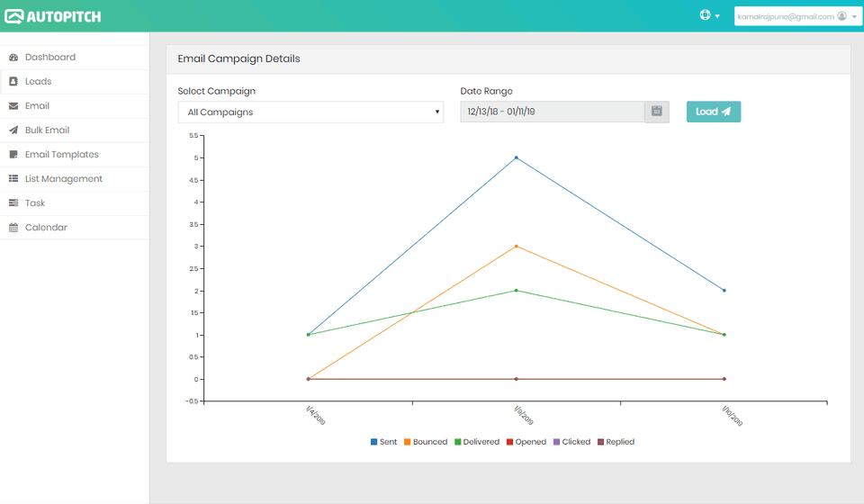Open Email Templates from the sidebar
Viewport: 864px width, 504px height.
(61, 155)
